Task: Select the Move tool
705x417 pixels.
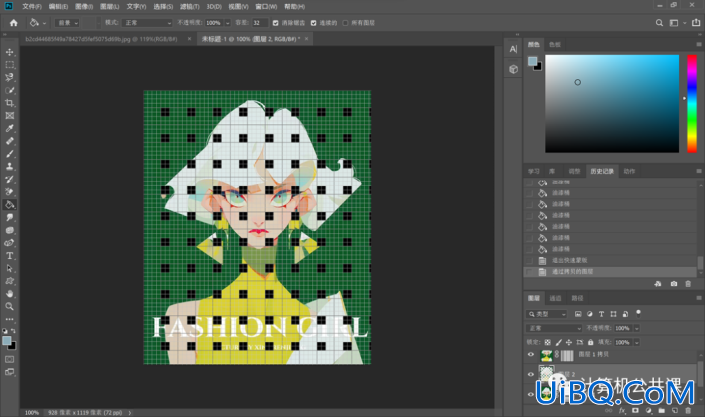Action: tap(9, 52)
